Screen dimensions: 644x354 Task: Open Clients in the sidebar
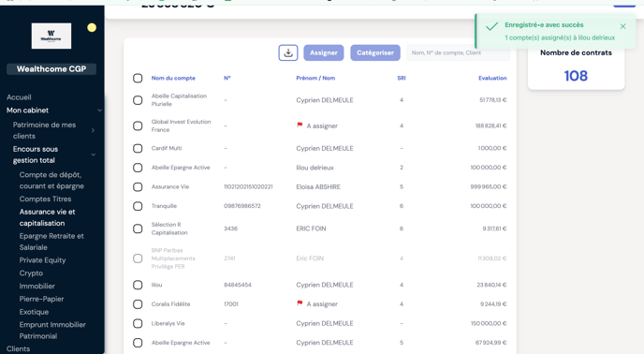point(18,348)
